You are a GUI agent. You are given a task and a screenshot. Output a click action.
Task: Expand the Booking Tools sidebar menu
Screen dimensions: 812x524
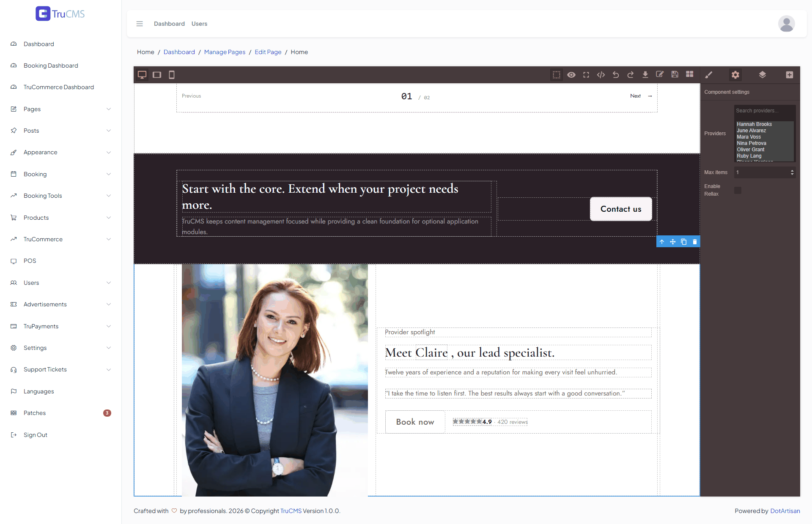click(x=60, y=196)
